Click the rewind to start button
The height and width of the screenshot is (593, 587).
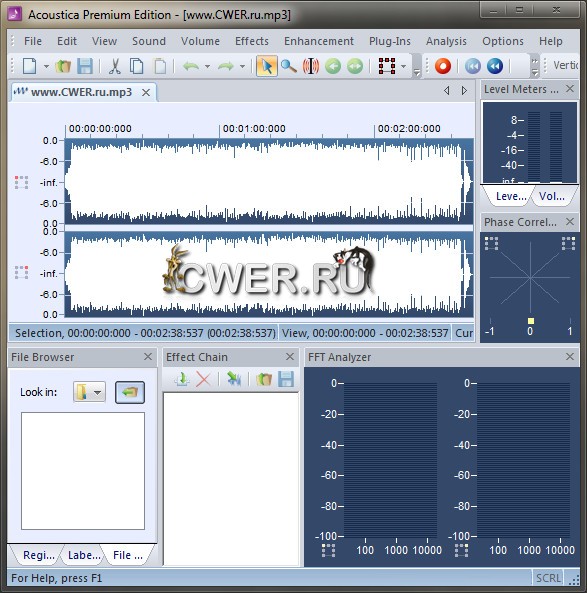click(473, 66)
